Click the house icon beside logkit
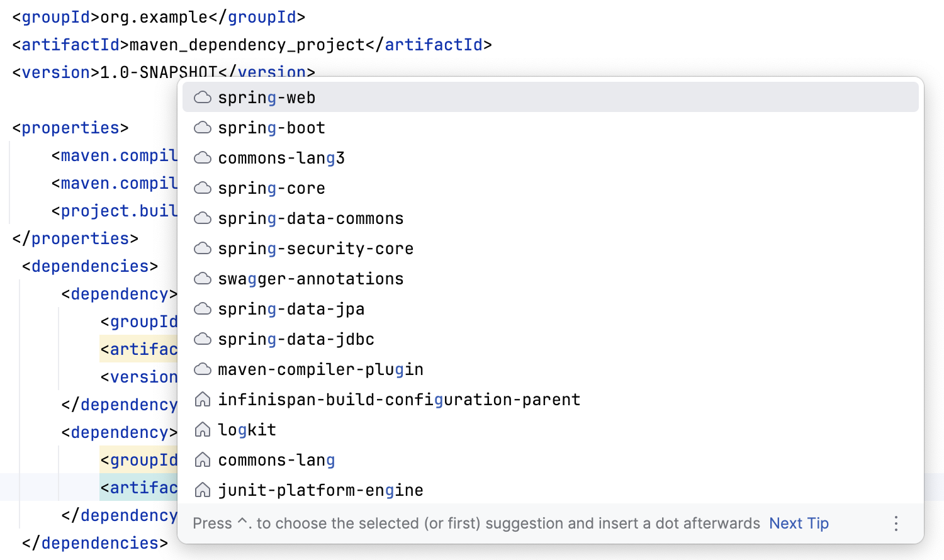 click(x=203, y=430)
